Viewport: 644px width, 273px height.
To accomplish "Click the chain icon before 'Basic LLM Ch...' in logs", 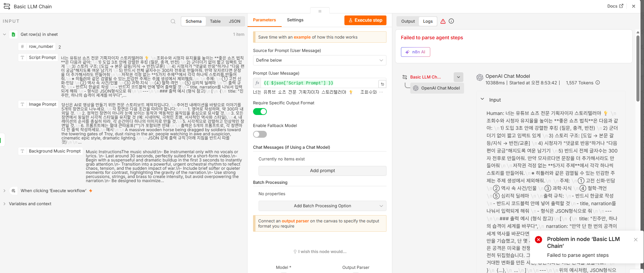I will point(405,77).
